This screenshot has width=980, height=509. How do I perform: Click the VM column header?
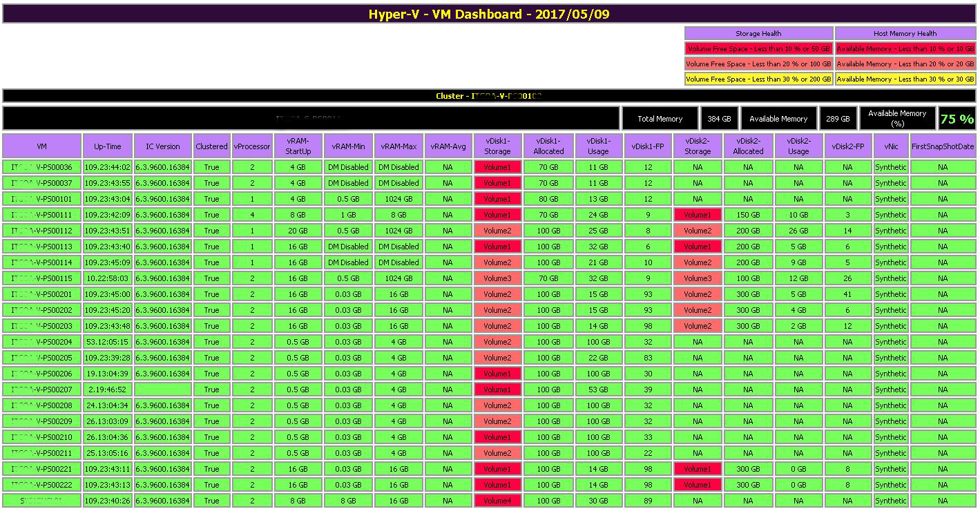[x=42, y=146]
